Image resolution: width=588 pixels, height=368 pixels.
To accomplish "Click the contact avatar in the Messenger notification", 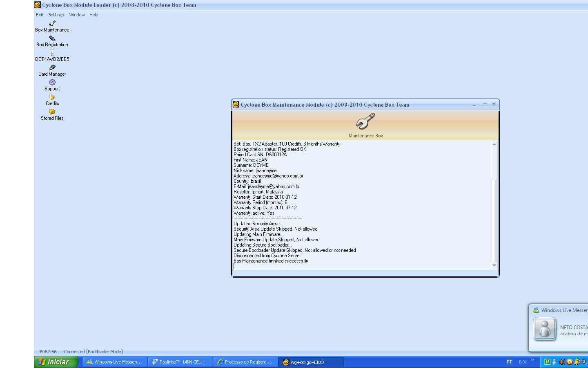I will click(x=545, y=329).
